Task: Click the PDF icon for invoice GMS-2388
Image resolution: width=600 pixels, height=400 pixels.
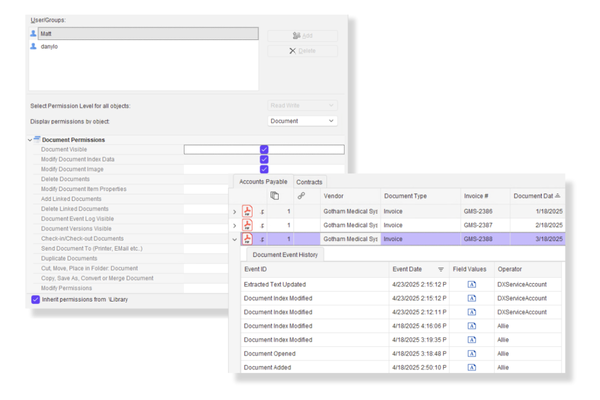Action: [x=247, y=238]
